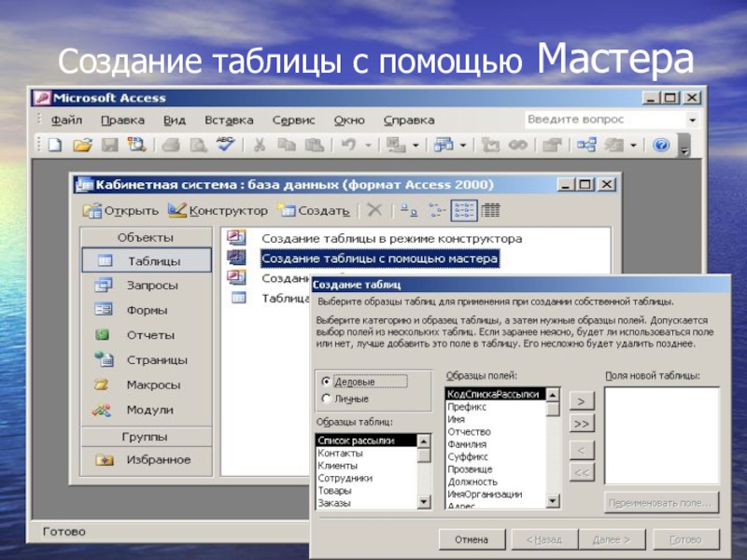Open the Введите вопрос dropdown arrow
Image resolution: width=747 pixels, height=560 pixels.
click(x=693, y=120)
